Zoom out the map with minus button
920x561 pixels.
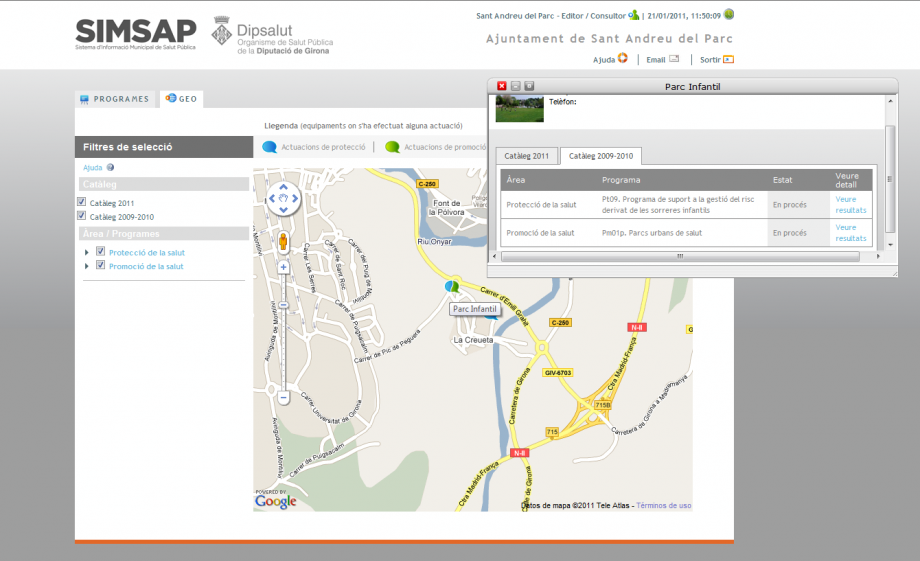coord(284,397)
